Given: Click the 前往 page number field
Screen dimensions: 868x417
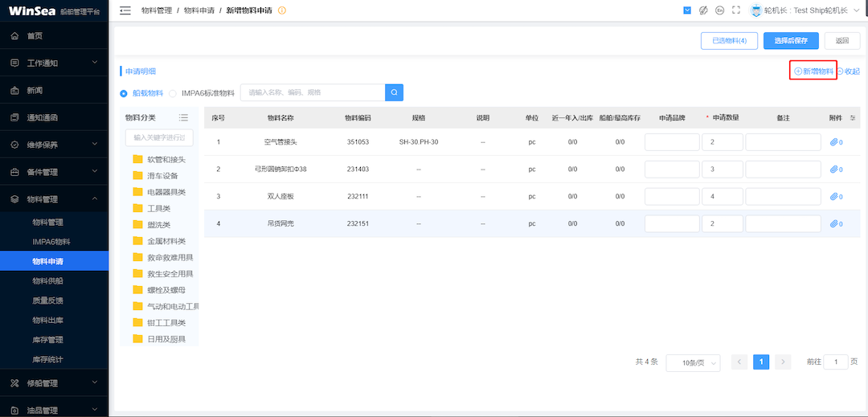Looking at the screenshot, I should coord(836,362).
